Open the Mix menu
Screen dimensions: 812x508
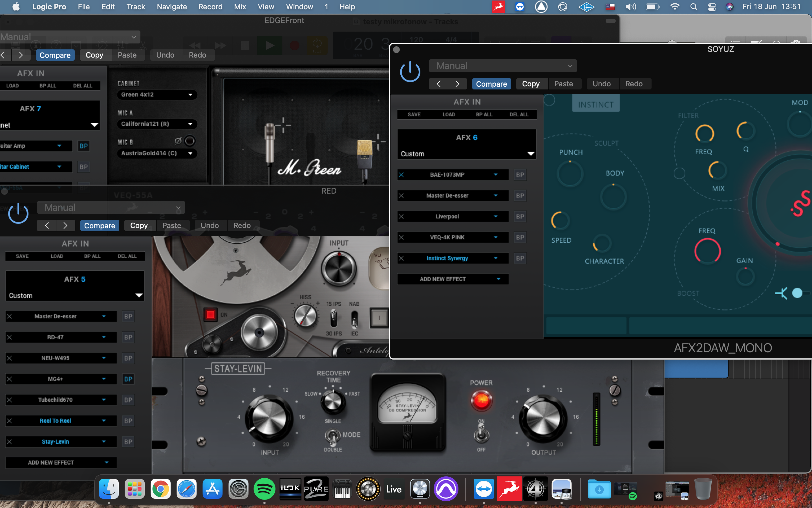[x=240, y=7]
